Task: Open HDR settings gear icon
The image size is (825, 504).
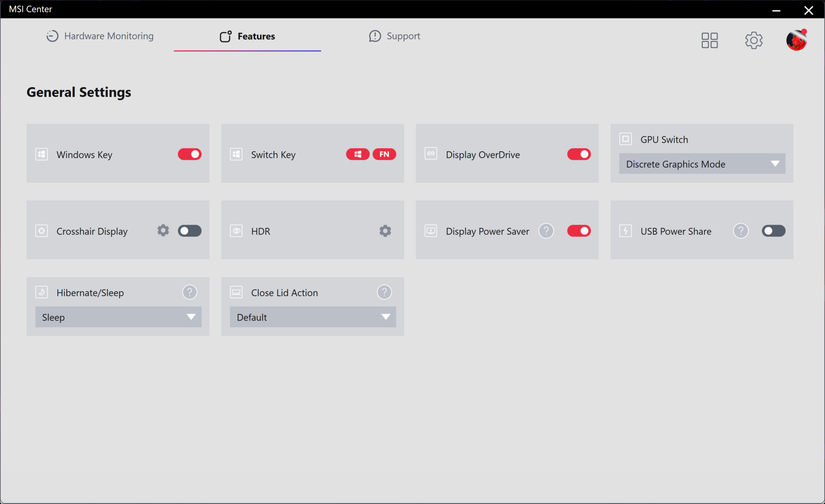Action: coord(385,231)
